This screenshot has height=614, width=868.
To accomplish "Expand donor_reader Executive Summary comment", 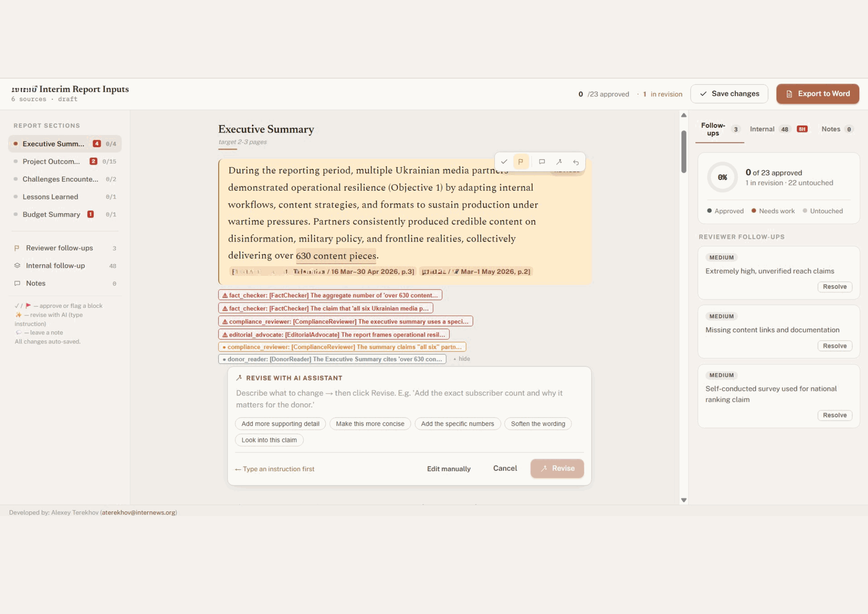I will point(332,359).
